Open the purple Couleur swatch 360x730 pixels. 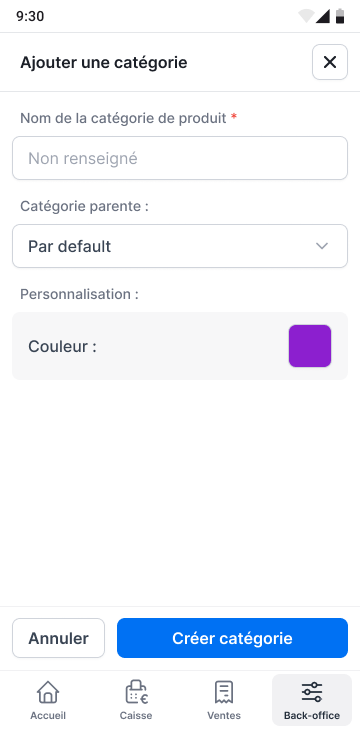tap(310, 346)
